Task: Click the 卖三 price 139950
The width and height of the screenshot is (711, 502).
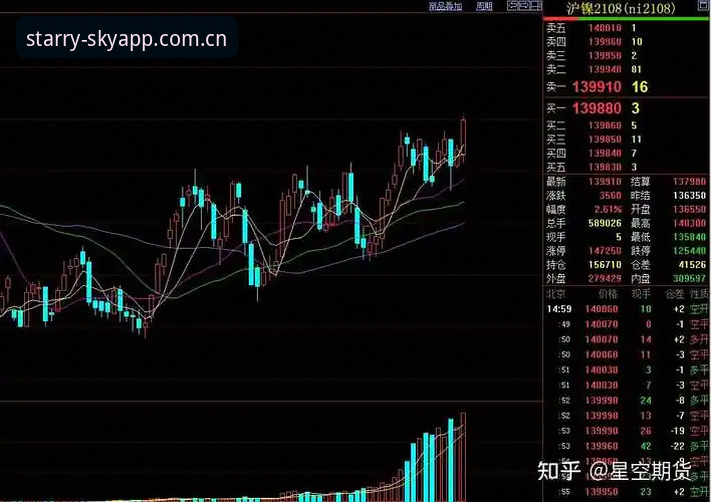Action: pos(605,55)
